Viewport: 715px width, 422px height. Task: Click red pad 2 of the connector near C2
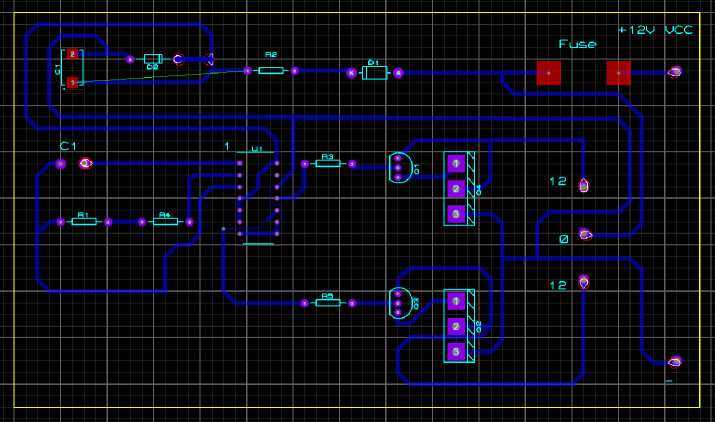72,54
